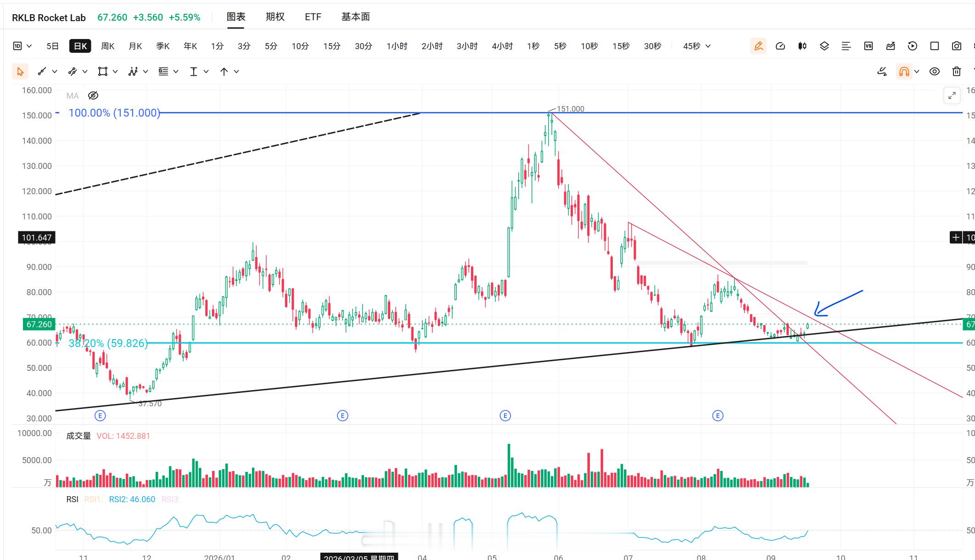Expand arrow marker tool dropdown arrow
The width and height of the screenshot is (975, 560).
236,72
